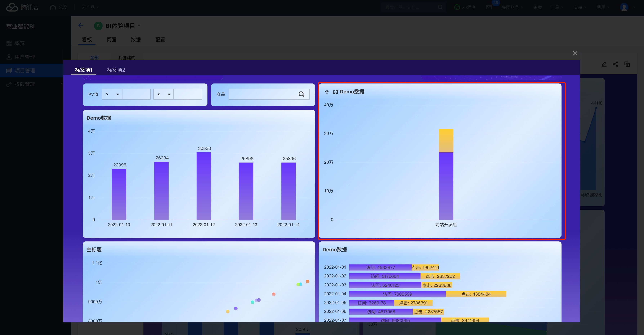Expand the BI体验项目 project selector

coord(139,26)
